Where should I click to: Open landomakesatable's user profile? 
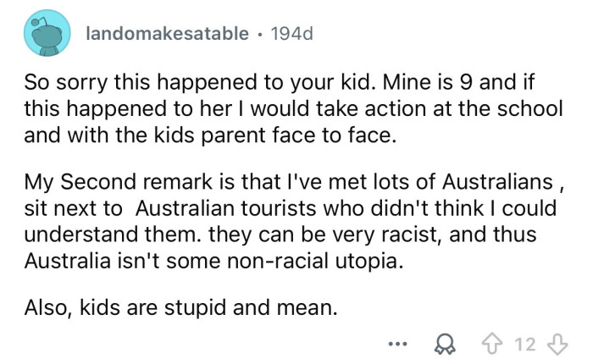coord(168,35)
